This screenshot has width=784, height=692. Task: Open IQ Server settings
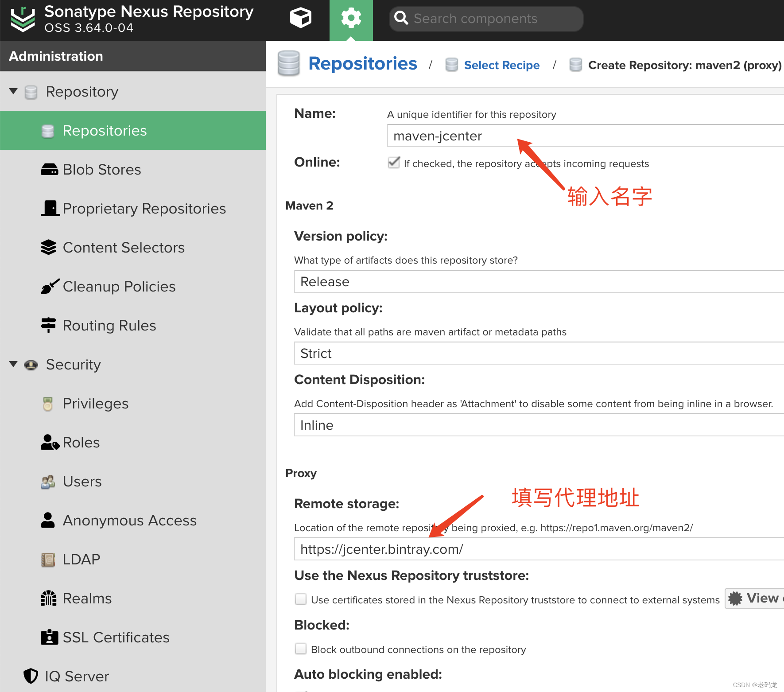tap(133, 676)
